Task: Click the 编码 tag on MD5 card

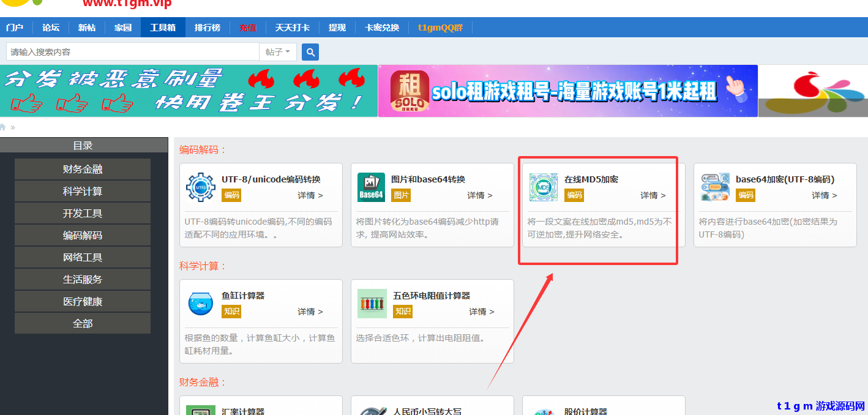Action: (575, 195)
